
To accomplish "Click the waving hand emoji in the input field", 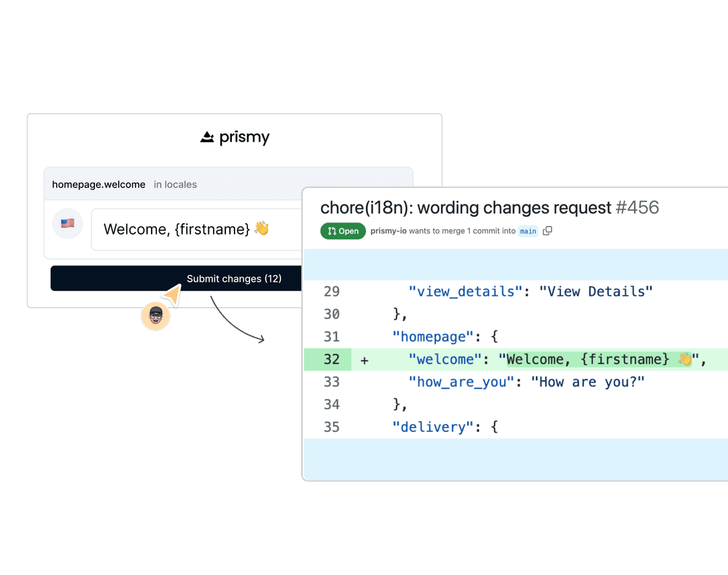I will pyautogui.click(x=262, y=229).
